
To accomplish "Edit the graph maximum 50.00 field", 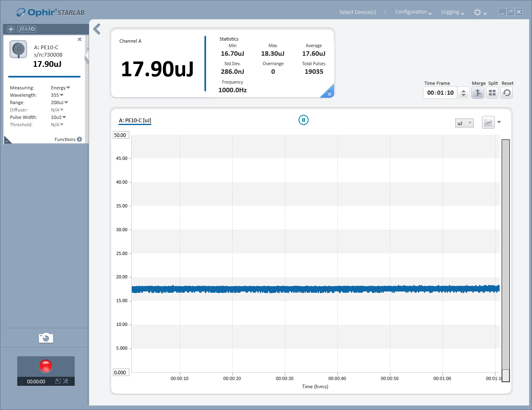I will [121, 135].
